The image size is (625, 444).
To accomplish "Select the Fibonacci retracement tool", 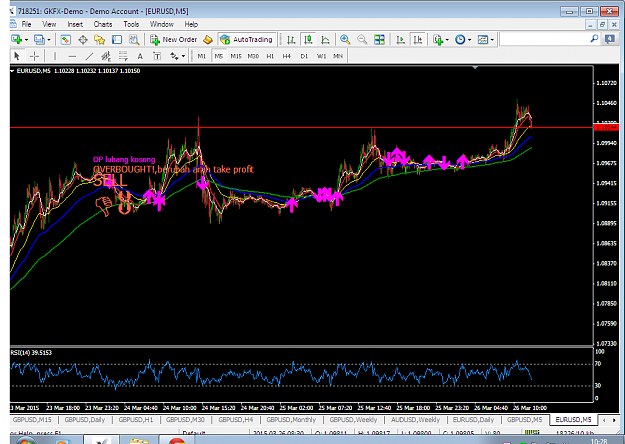I will point(123,56).
